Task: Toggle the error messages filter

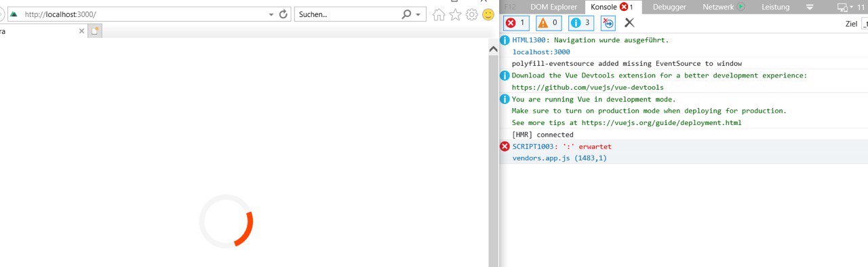Action: click(516, 22)
